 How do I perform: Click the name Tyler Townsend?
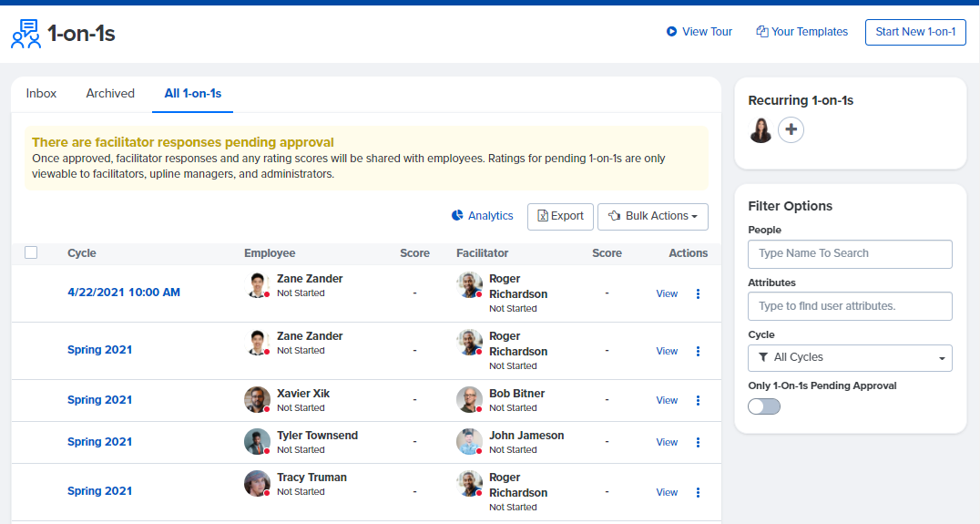pos(318,436)
